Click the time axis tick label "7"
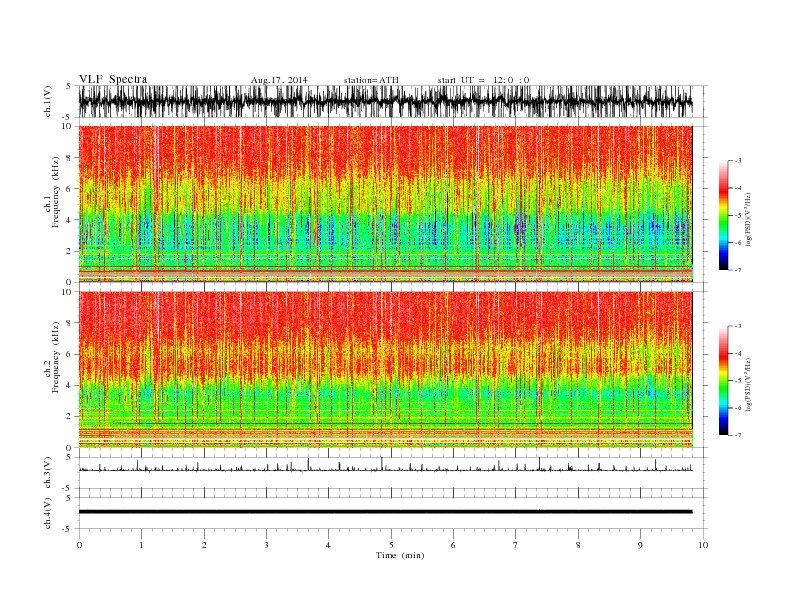This screenshot has width=792, height=612. (515, 545)
